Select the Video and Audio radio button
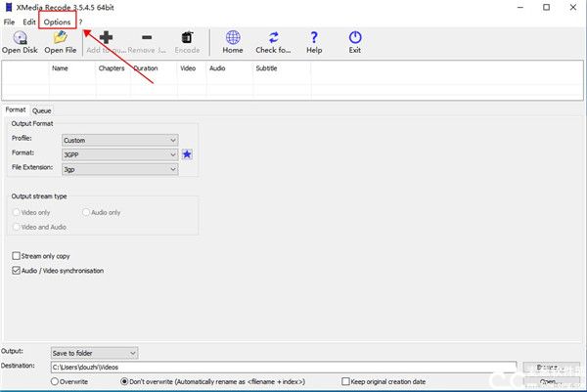The height and width of the screenshot is (392, 587). 16,227
